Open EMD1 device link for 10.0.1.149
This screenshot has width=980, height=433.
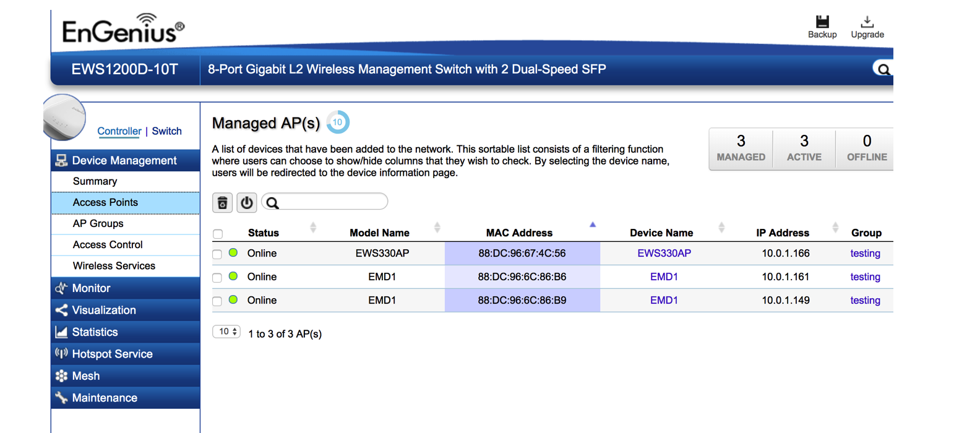click(664, 300)
